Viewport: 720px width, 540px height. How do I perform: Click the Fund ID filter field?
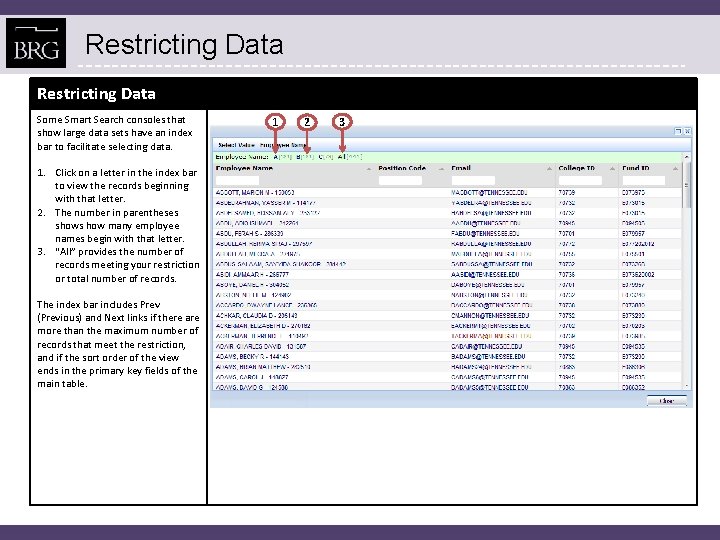tap(643, 180)
